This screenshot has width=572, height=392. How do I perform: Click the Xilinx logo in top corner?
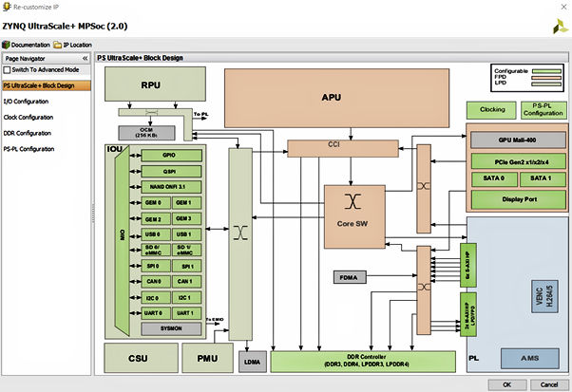click(x=554, y=28)
